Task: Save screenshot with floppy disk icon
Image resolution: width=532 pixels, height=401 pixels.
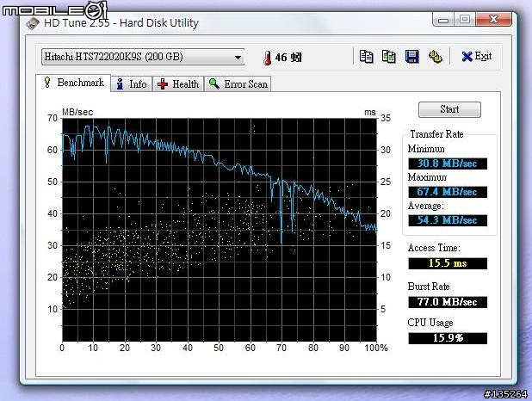Action: point(411,57)
